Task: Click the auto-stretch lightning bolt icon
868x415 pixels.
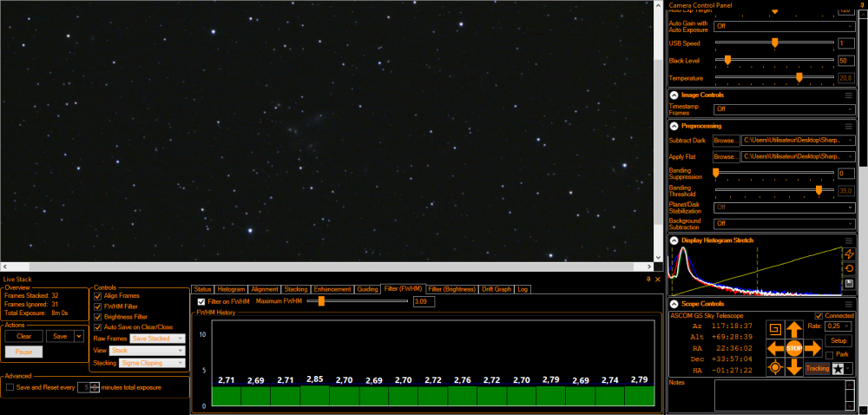Action: [x=849, y=254]
